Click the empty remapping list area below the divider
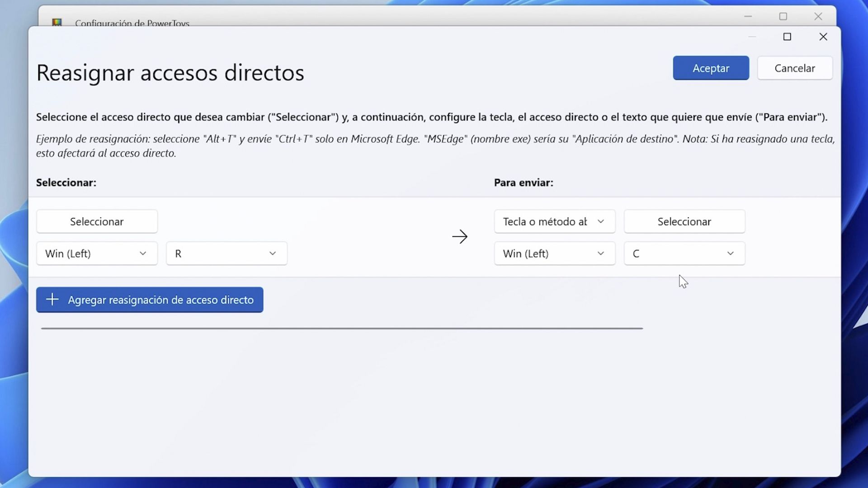This screenshot has height=488, width=868. point(407,393)
